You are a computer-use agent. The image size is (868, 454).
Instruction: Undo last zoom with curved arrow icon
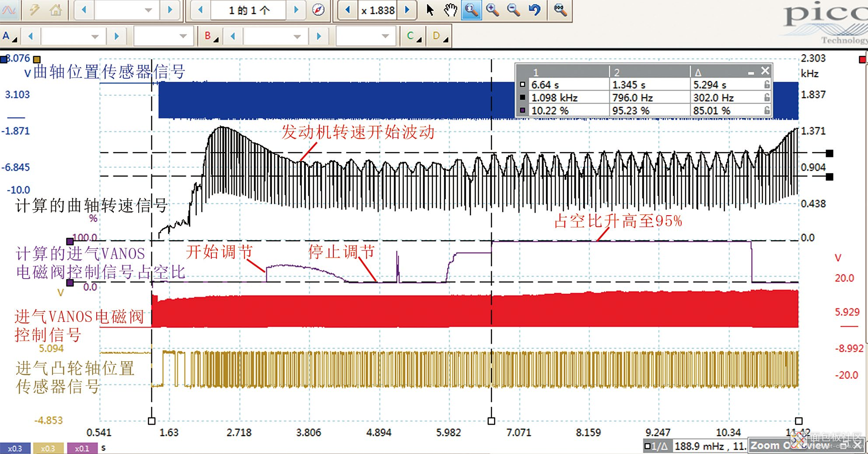(535, 10)
